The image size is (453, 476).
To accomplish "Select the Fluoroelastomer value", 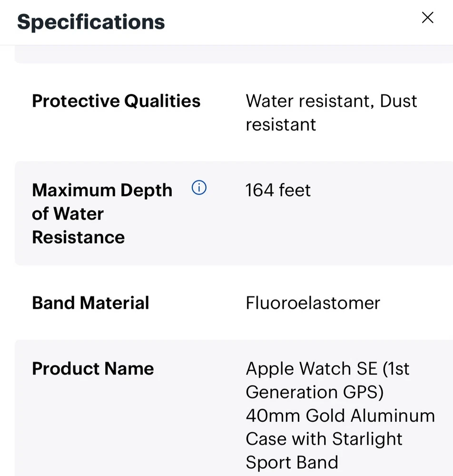I will click(x=313, y=303).
